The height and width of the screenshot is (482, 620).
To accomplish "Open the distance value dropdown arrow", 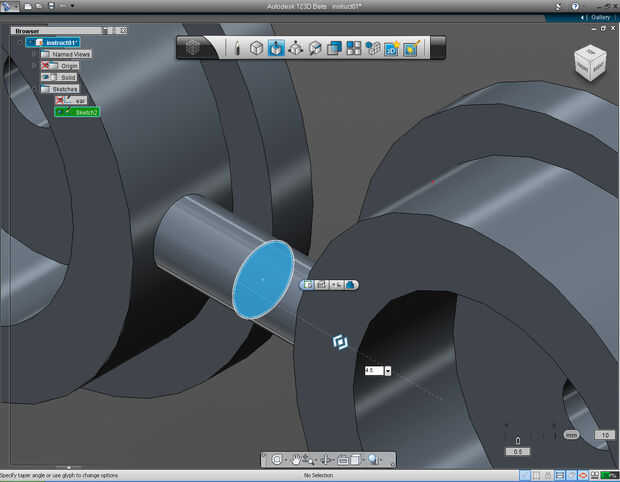I will (387, 371).
